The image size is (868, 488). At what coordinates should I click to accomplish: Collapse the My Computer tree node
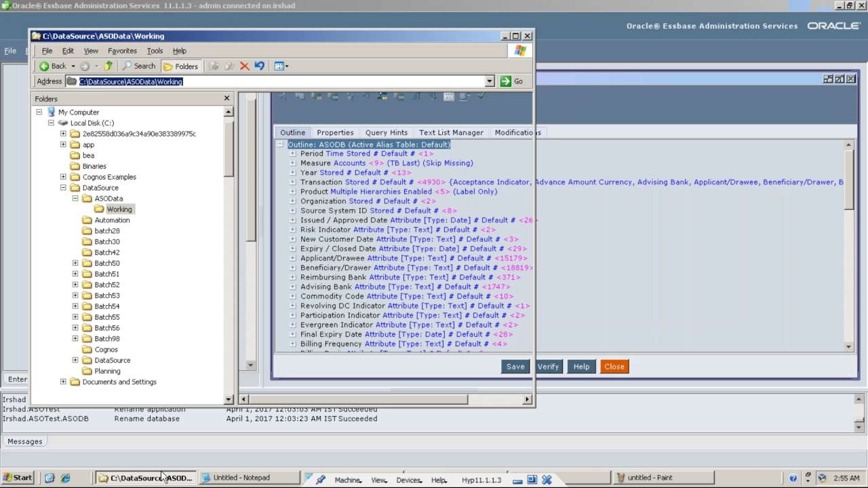[x=39, y=112]
